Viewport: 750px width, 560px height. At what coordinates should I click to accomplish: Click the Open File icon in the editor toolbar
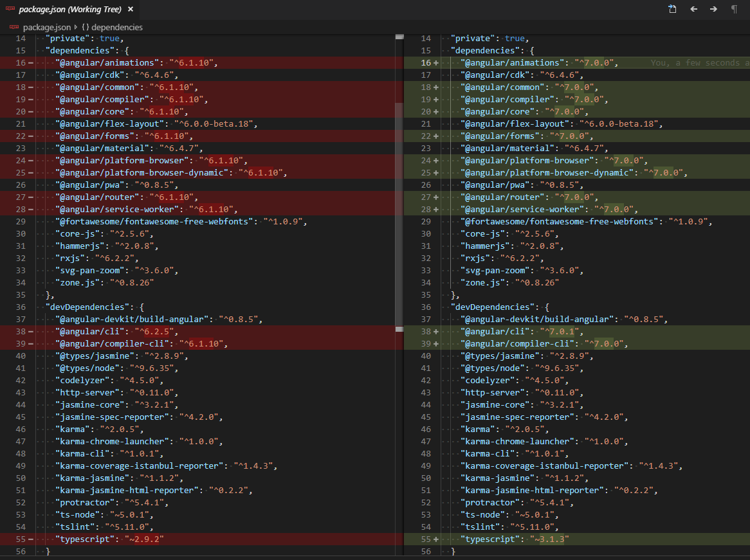coord(672,9)
